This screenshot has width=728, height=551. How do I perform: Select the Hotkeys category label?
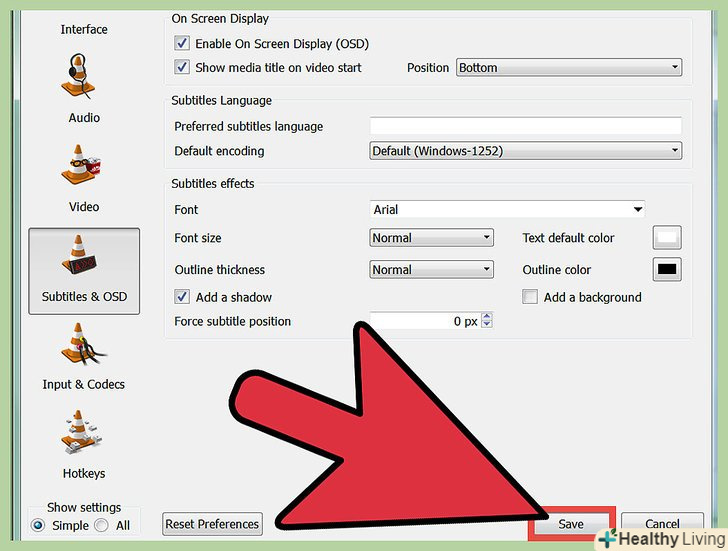coord(84,473)
